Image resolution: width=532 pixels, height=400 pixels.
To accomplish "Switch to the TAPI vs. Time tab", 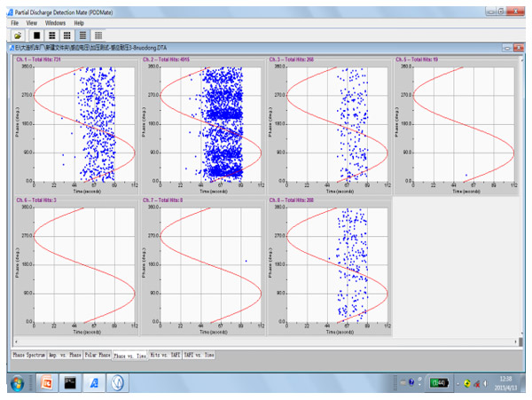I will [199, 355].
